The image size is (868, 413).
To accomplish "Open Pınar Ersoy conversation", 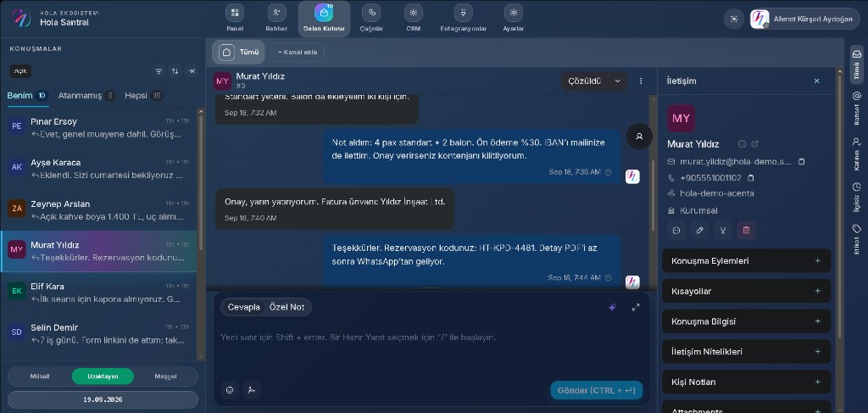I will click(98, 128).
